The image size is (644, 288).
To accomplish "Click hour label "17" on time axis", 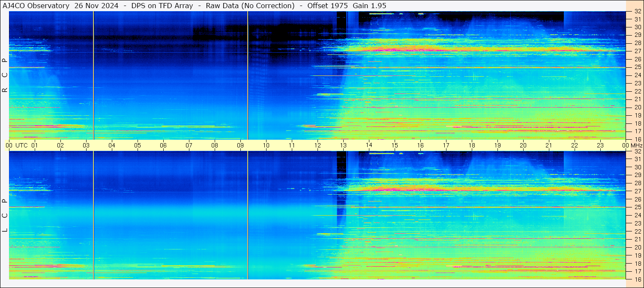I will [446, 145].
